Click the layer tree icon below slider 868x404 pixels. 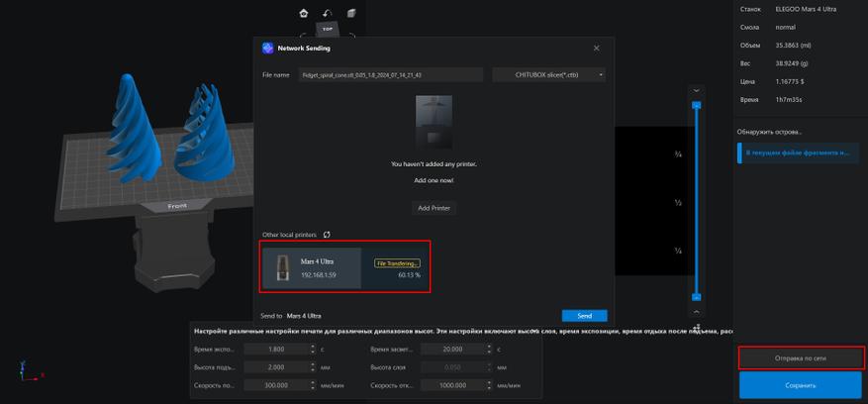coord(697,328)
